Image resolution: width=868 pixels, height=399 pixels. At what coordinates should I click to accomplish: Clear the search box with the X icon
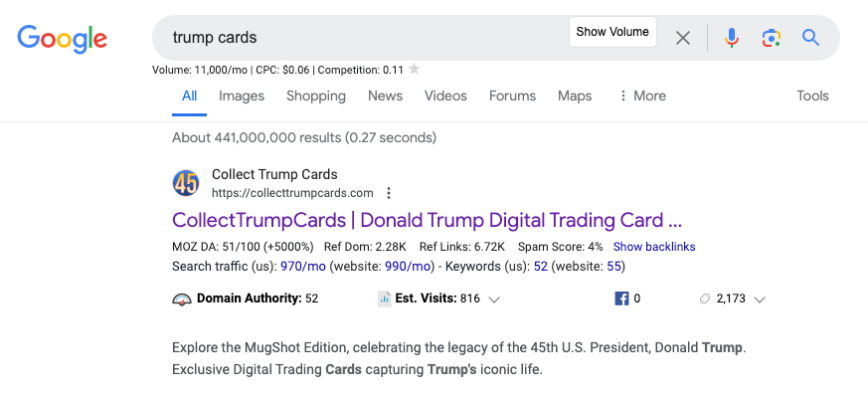point(683,38)
